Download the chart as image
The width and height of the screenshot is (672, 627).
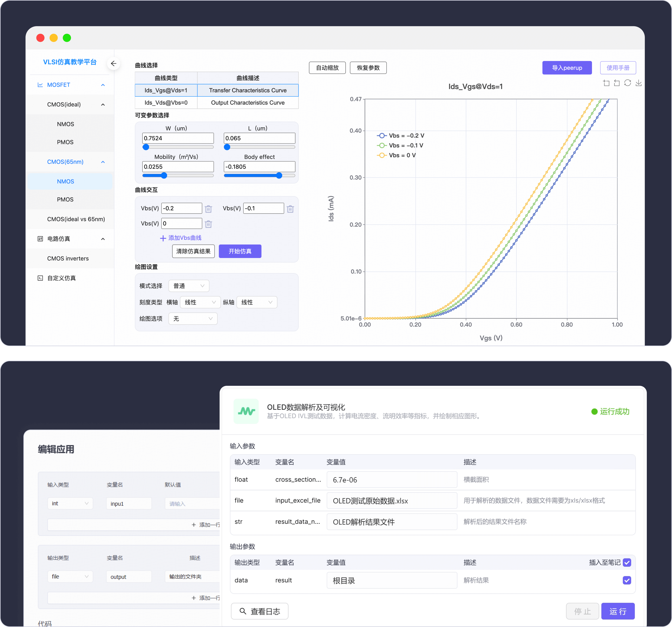pyautogui.click(x=638, y=83)
